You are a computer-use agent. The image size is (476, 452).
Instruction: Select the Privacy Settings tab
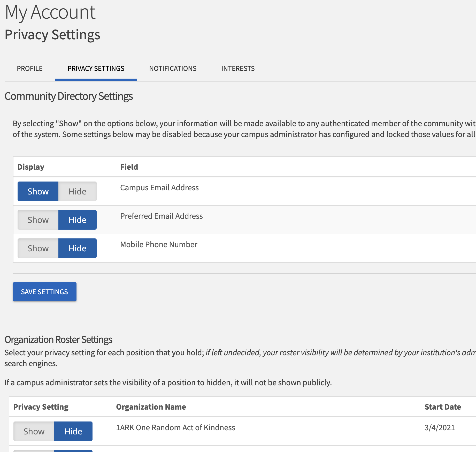(x=96, y=69)
